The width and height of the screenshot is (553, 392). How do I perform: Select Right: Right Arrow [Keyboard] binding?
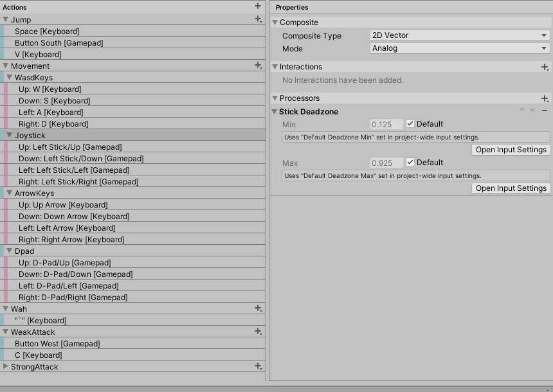133,239
